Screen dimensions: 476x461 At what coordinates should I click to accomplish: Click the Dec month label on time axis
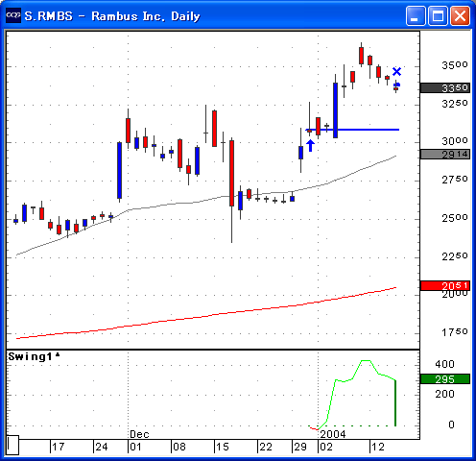click(x=139, y=434)
